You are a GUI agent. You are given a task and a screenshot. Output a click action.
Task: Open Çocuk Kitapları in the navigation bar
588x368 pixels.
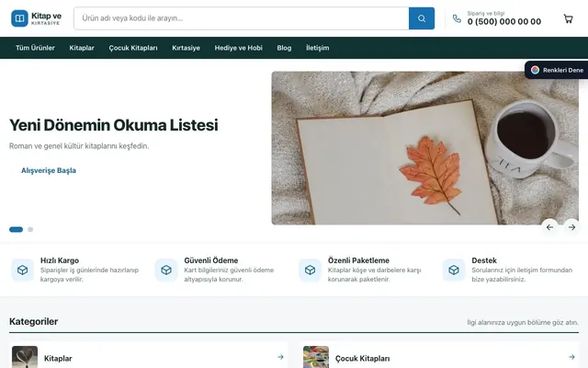(133, 48)
